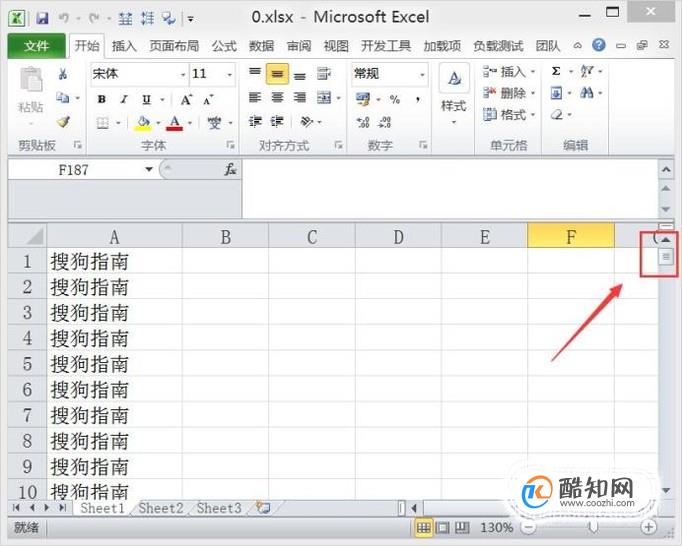Increase font size with large A icon
This screenshot has width=682, height=546.
click(x=186, y=100)
